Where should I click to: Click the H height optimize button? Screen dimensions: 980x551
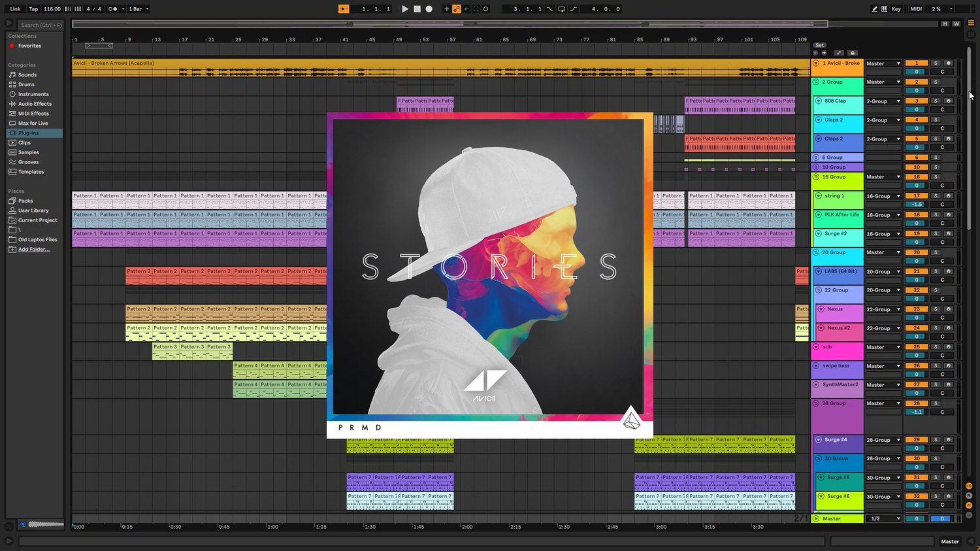pyautogui.click(x=945, y=24)
